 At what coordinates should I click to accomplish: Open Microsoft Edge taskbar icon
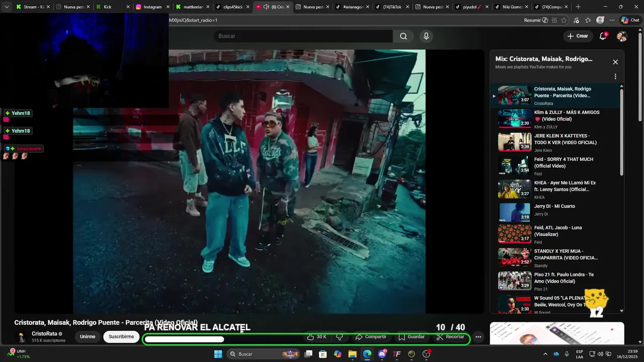pos(367,354)
